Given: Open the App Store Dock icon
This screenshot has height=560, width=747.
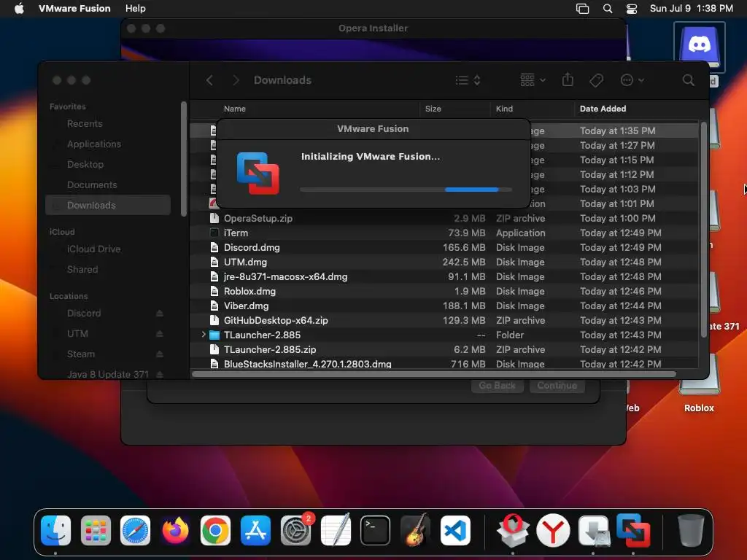Looking at the screenshot, I should [x=255, y=530].
